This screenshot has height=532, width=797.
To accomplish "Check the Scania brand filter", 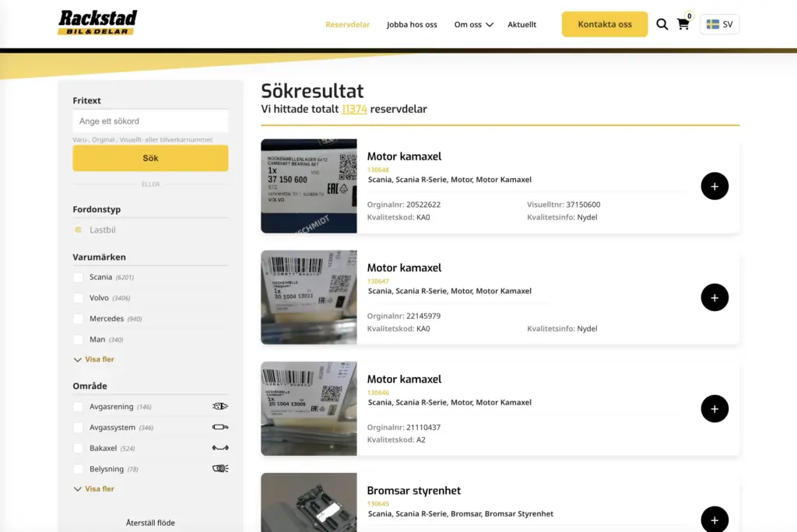I will [x=77, y=277].
